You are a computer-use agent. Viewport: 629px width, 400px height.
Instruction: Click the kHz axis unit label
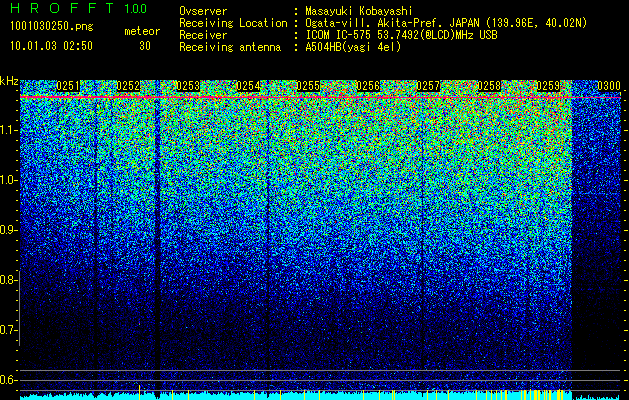point(9,81)
